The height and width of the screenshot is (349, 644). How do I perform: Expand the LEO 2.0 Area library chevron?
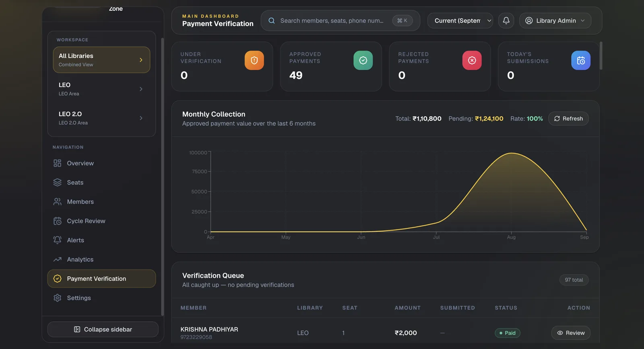(x=141, y=118)
